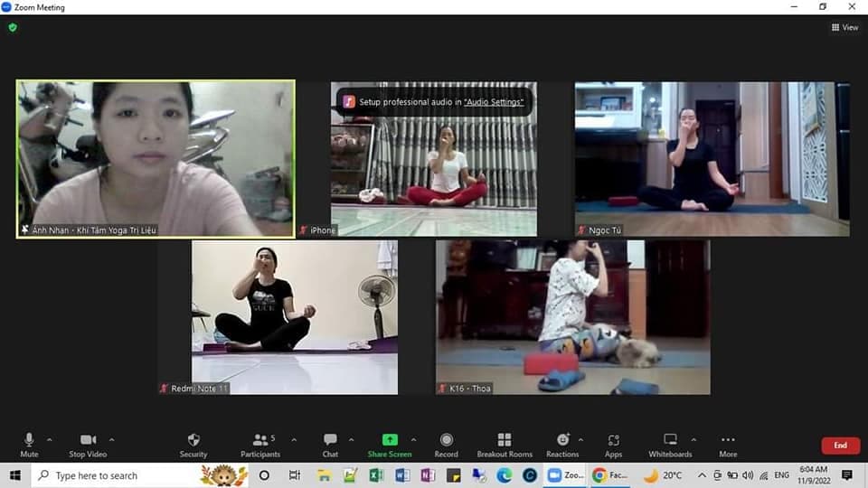
Task: Open the clock showing 6:04 AM
Action: click(813, 475)
